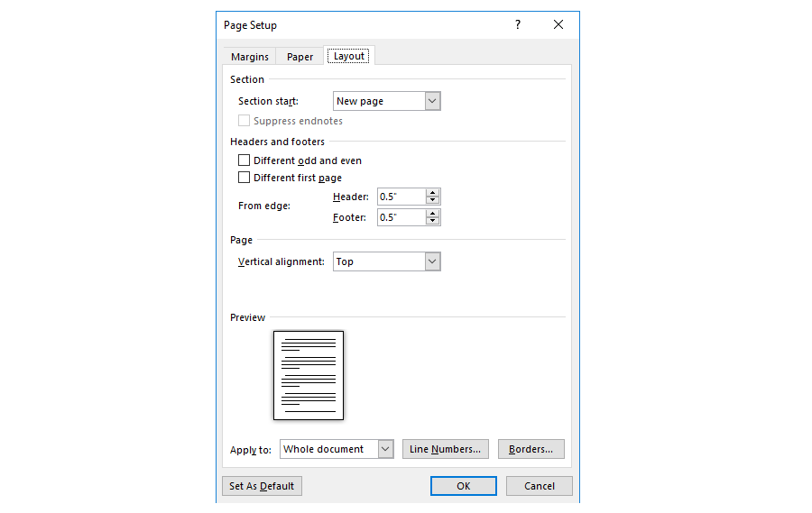Select the Layout tab
812x513 pixels.
click(x=349, y=56)
